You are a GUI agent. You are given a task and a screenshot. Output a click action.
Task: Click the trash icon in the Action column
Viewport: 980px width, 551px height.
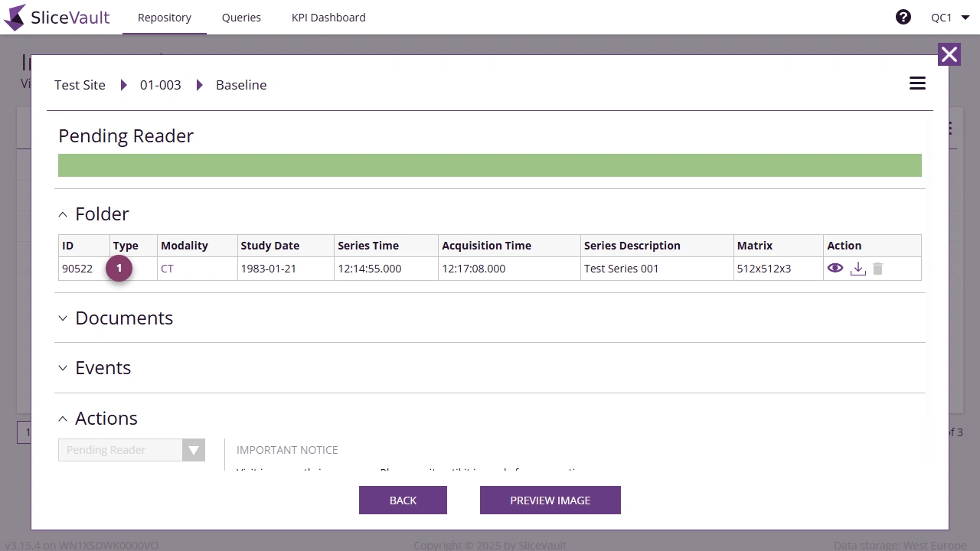(877, 269)
